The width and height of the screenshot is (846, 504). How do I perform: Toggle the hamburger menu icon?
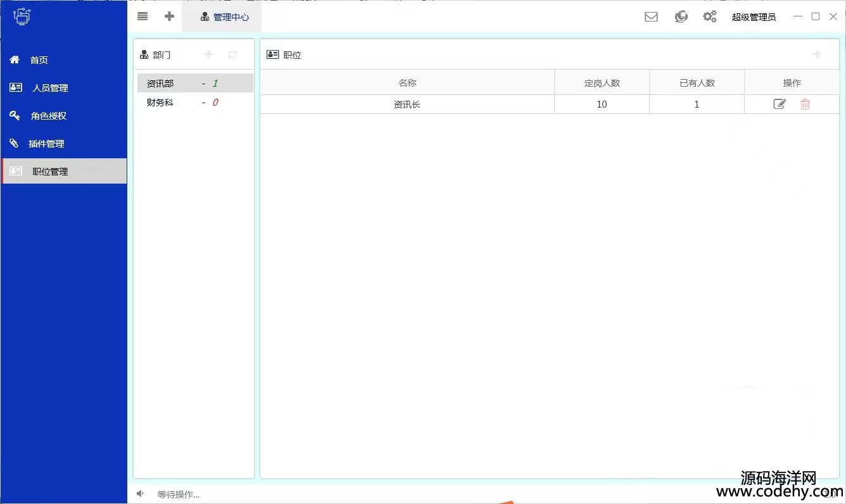pos(142,16)
